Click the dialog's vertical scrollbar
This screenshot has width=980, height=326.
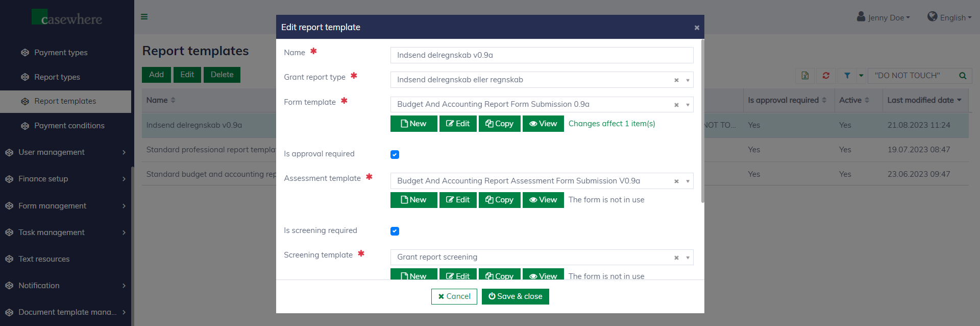[x=702, y=123]
